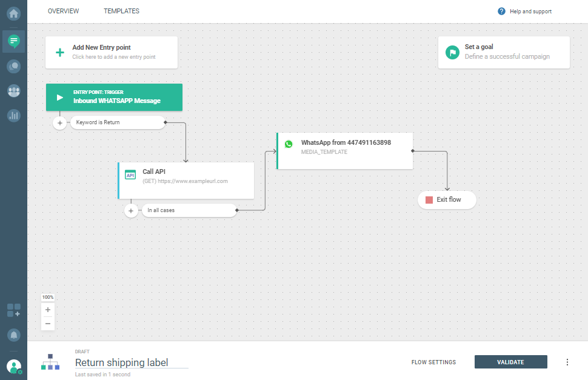Click Add New Entry point card

pos(112,52)
